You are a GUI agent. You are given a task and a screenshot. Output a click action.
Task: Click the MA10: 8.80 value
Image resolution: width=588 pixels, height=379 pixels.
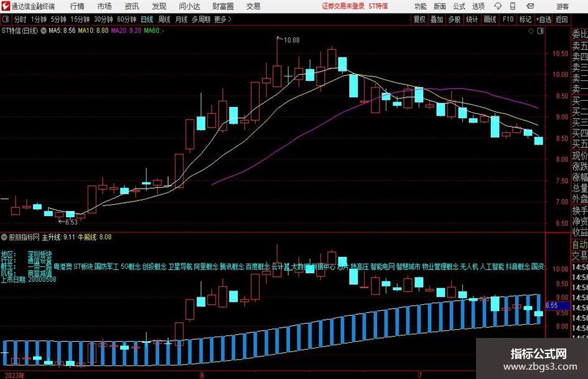[93, 30]
